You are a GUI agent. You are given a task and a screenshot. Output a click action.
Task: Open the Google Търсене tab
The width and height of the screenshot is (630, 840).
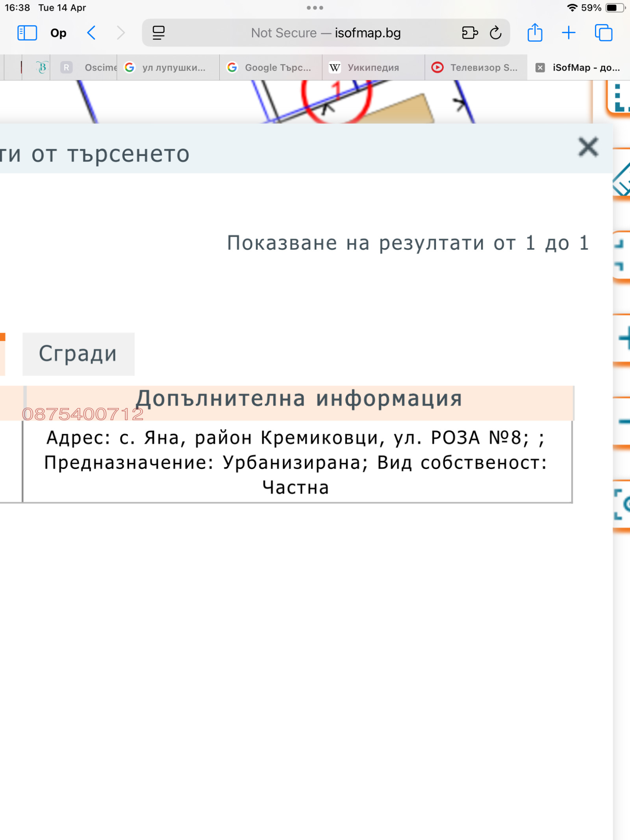[272, 67]
